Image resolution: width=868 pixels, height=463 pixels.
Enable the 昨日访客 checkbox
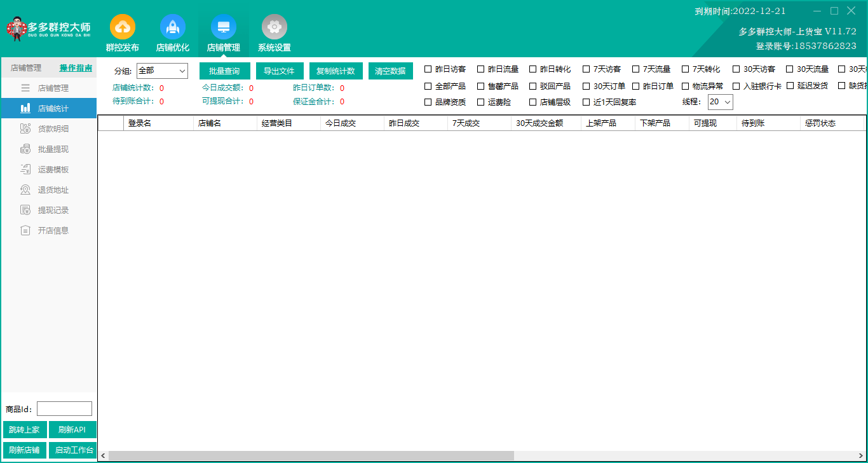coord(428,69)
